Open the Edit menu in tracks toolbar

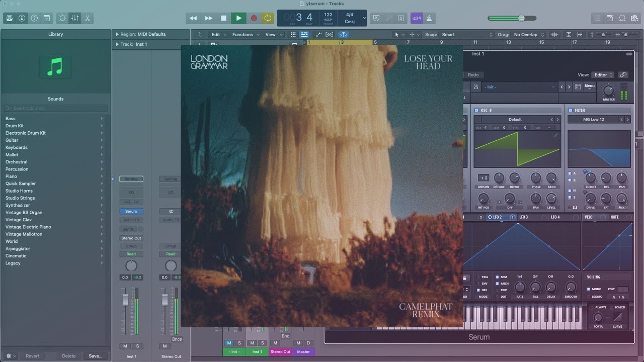point(218,35)
